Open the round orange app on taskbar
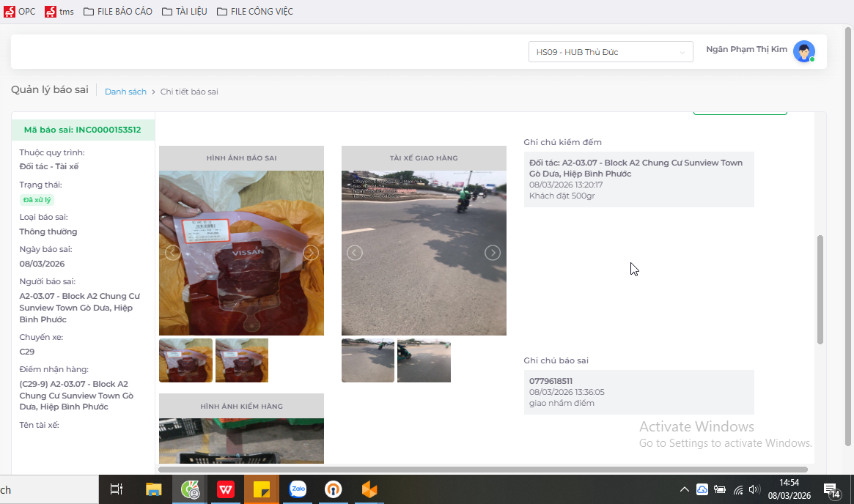 334,489
